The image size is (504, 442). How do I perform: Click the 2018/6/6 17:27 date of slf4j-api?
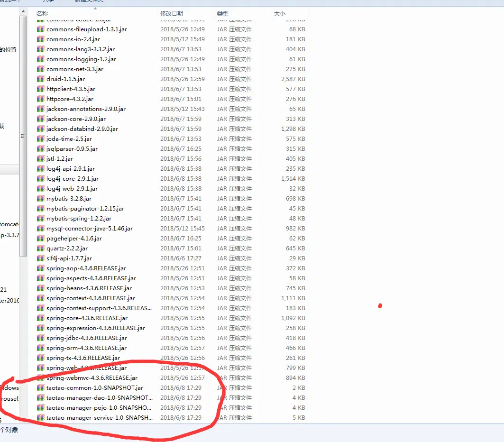(181, 258)
